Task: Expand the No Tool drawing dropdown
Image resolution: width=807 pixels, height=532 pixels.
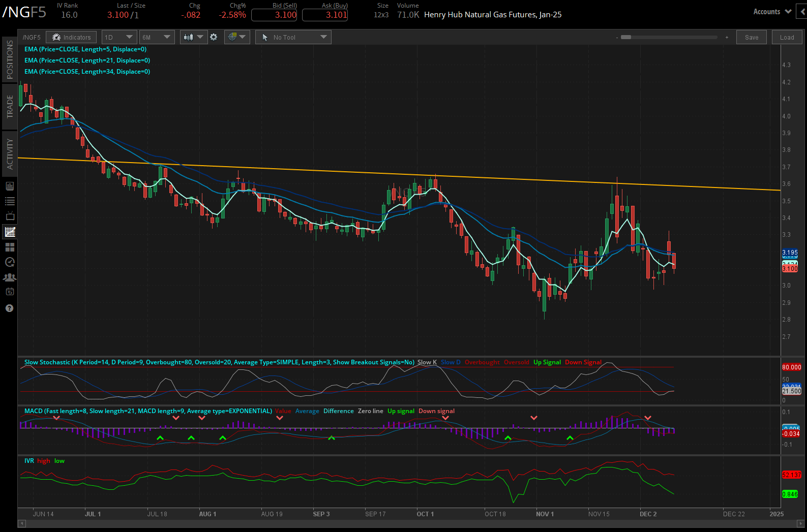Action: pos(293,37)
